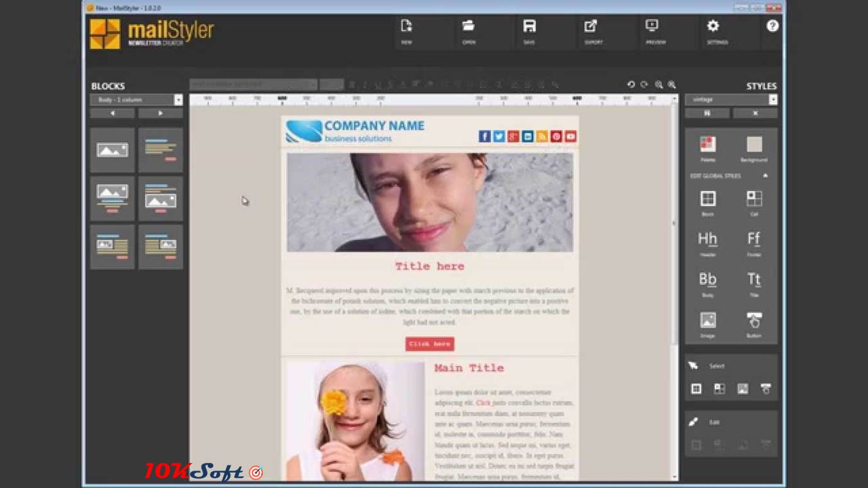Collapse the EDIT GLOBAL STYLES section
The image size is (868, 488).
point(765,176)
